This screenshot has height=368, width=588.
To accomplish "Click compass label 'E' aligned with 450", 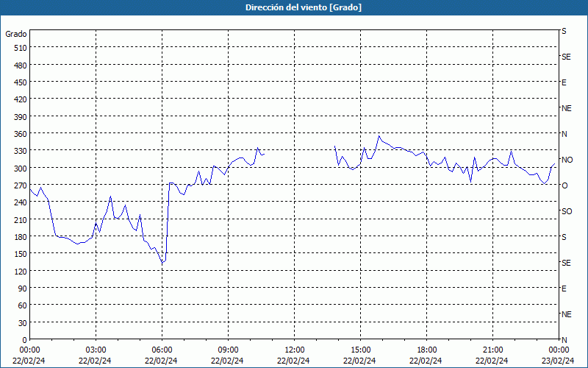I will [x=564, y=82].
